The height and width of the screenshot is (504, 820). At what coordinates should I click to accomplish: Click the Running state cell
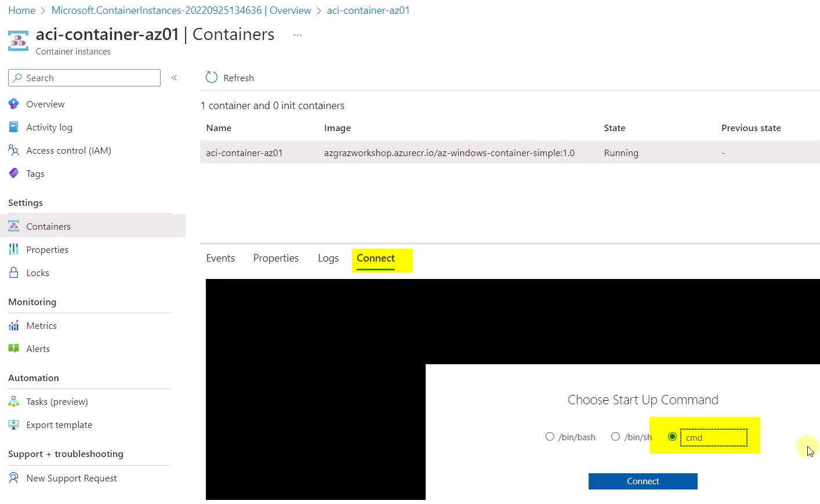(621, 153)
